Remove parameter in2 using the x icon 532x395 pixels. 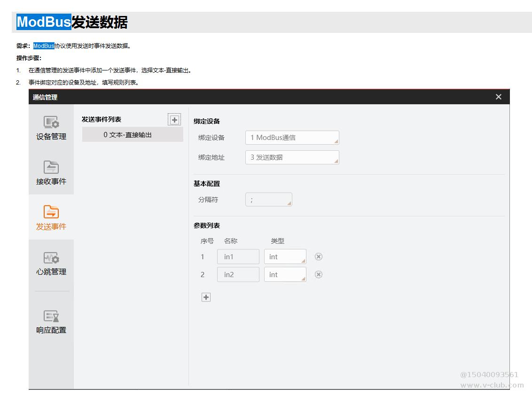coord(319,275)
